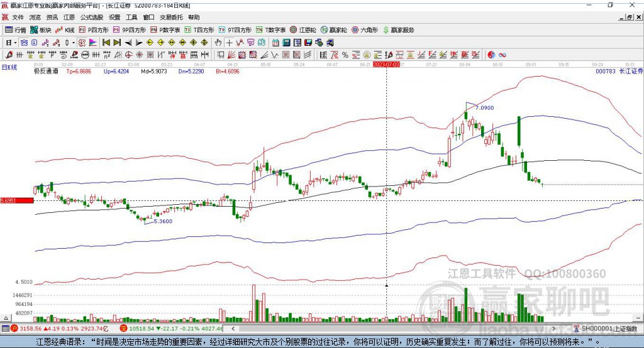Select the n² square tool

coord(107,55)
